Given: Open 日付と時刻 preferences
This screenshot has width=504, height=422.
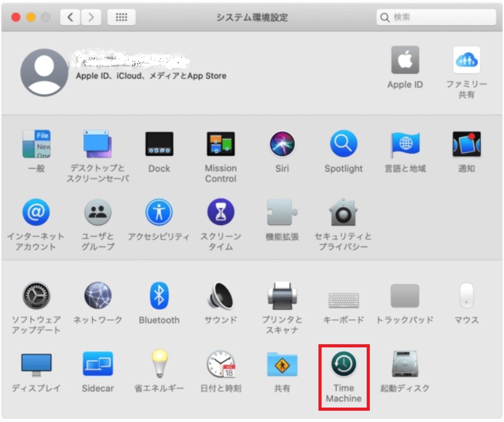Looking at the screenshot, I should click(x=221, y=364).
